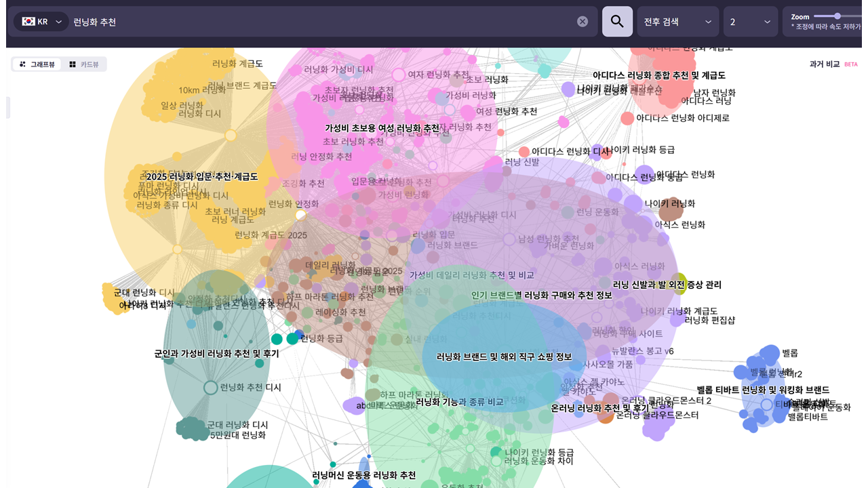Click the 아디다스 러닝화 종합 추천 및 계급도 label
This screenshot has height=488, width=868.
(658, 75)
